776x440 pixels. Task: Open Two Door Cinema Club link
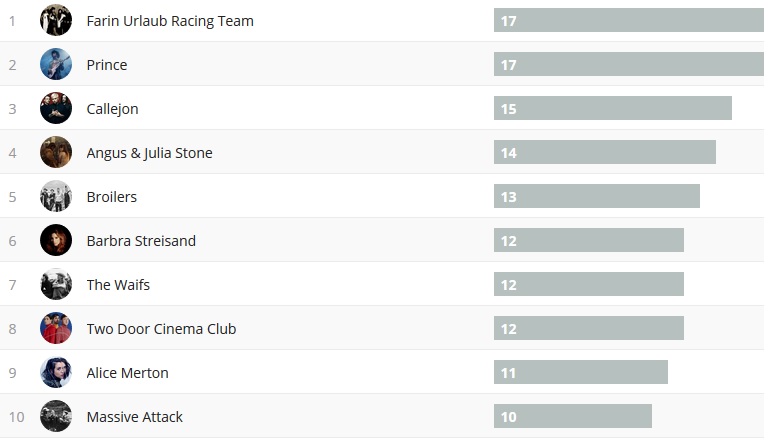[161, 329]
